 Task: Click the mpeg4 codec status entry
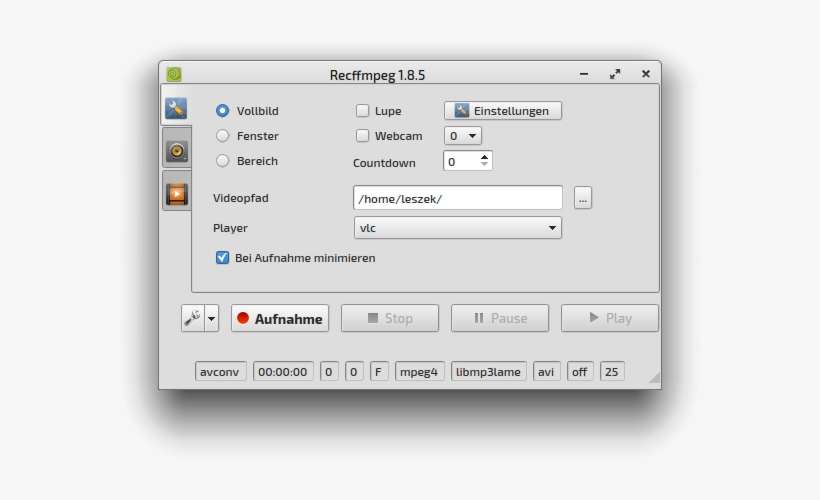(x=419, y=371)
